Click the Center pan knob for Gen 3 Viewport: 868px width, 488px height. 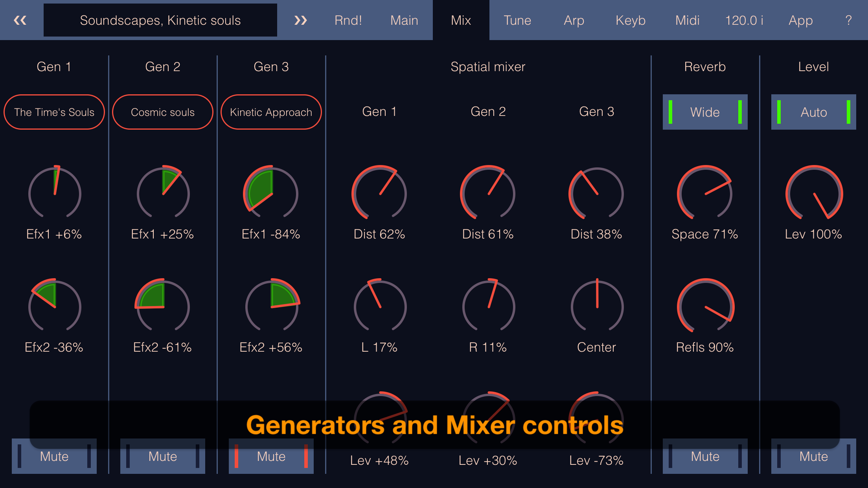tap(596, 306)
